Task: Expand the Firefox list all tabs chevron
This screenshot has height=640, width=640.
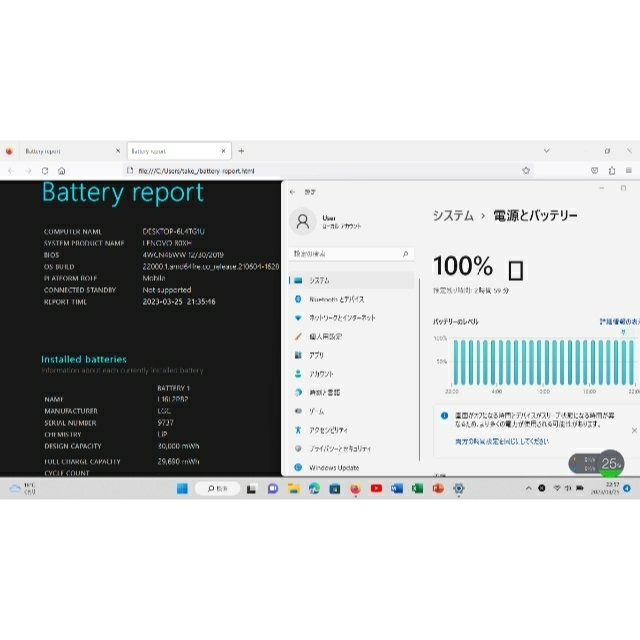Action: (x=547, y=151)
